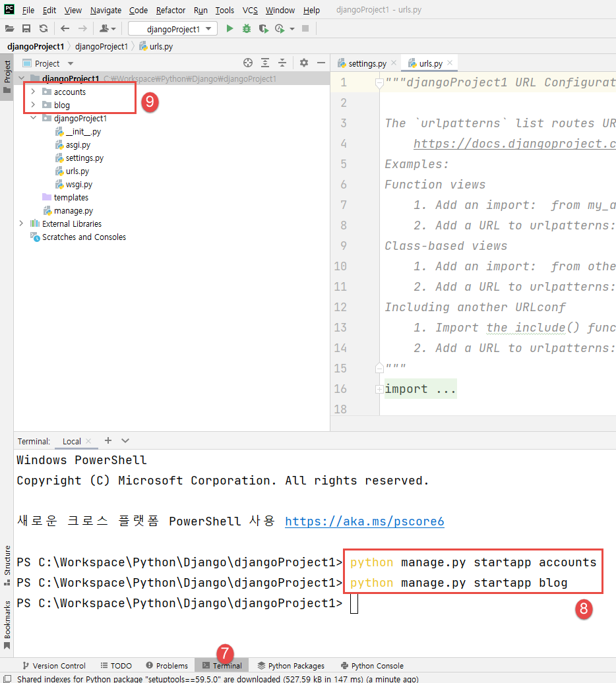The height and width of the screenshot is (683, 616).
Task: Expand the blog folder
Action: pyautogui.click(x=33, y=105)
